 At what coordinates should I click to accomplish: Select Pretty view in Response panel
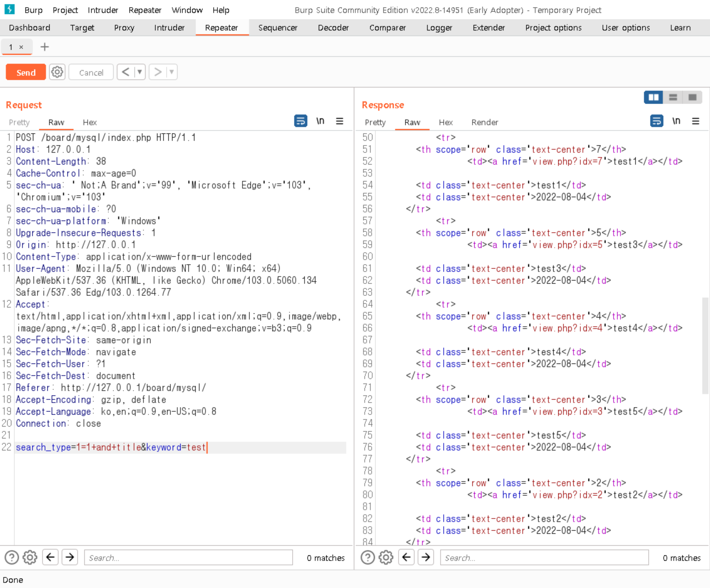coord(375,122)
